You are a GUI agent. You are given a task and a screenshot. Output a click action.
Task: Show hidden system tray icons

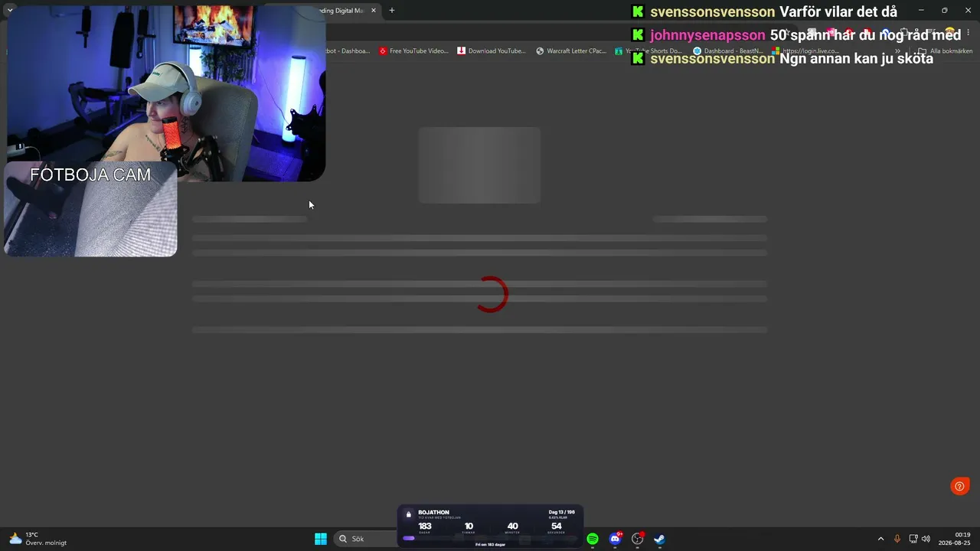coord(880,539)
